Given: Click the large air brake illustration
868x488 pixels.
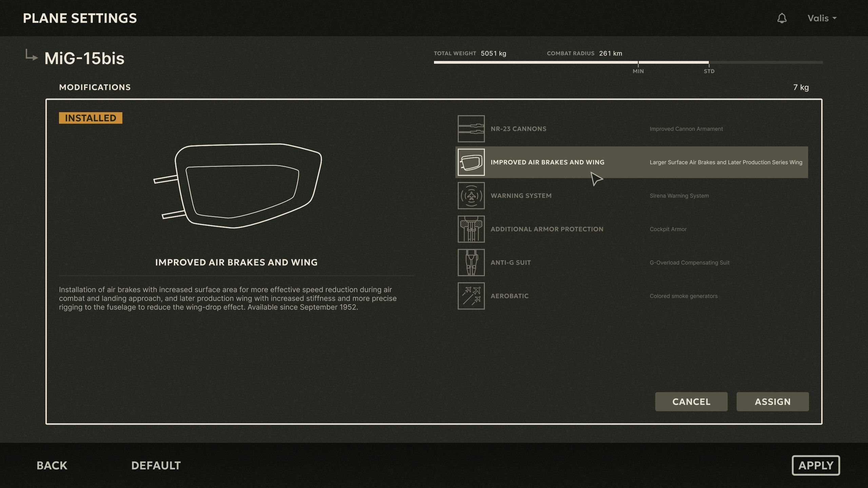Looking at the screenshot, I should tap(237, 186).
